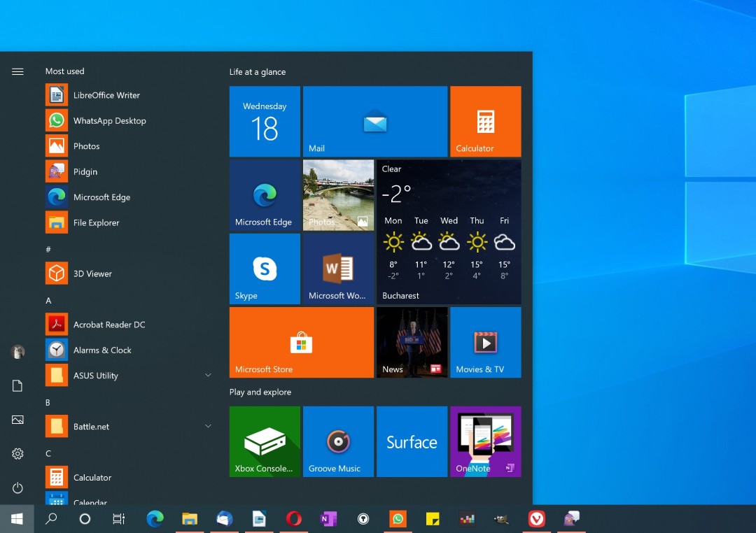Screen dimensions: 756x533
Task: Open the Movies & TV tile
Action: pyautogui.click(x=486, y=342)
